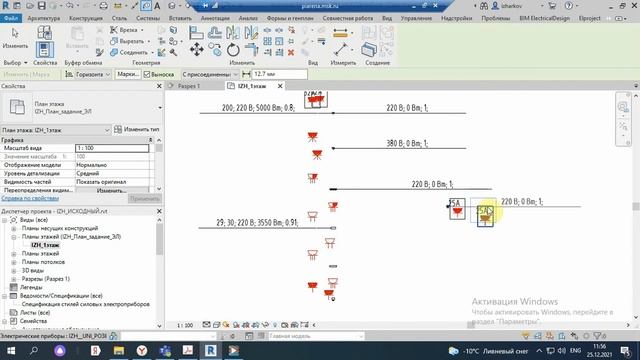
Task: Click the Array tool in the Modify panel
Action: pyautogui.click(x=267, y=41)
